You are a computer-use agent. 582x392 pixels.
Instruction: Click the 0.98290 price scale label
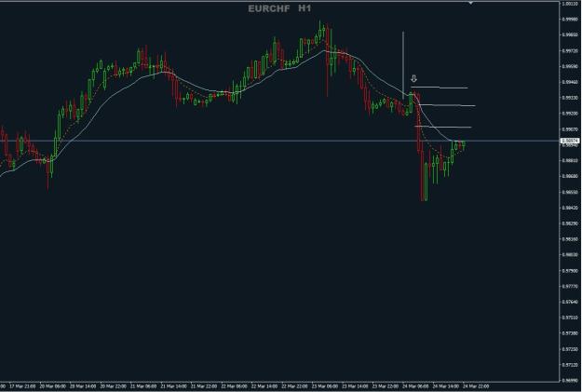point(571,223)
